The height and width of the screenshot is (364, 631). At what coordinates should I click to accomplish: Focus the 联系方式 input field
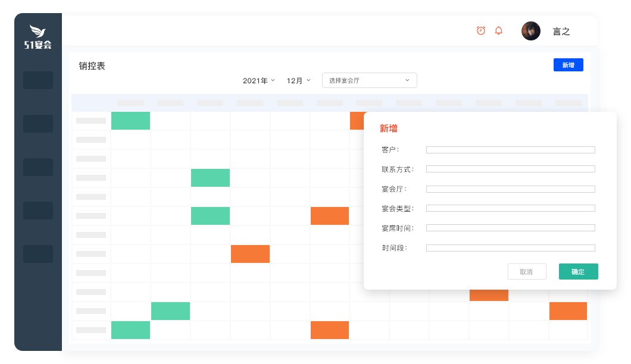tap(510, 170)
